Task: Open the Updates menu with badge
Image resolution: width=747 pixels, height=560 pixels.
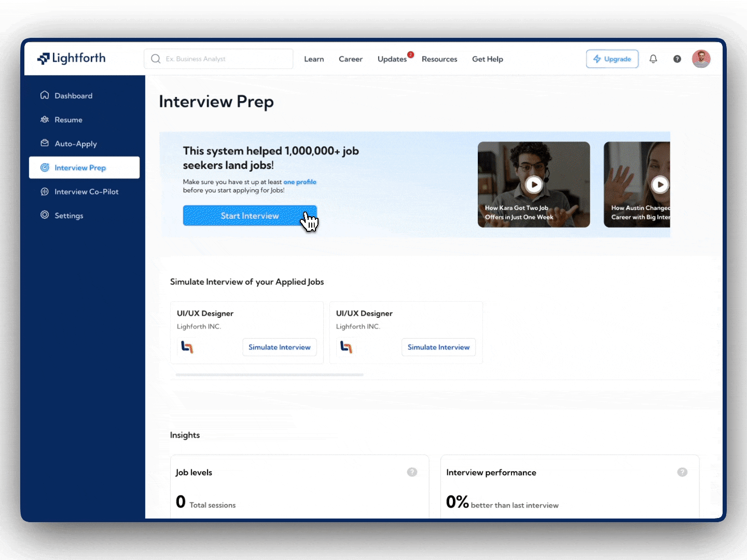Action: click(x=392, y=59)
